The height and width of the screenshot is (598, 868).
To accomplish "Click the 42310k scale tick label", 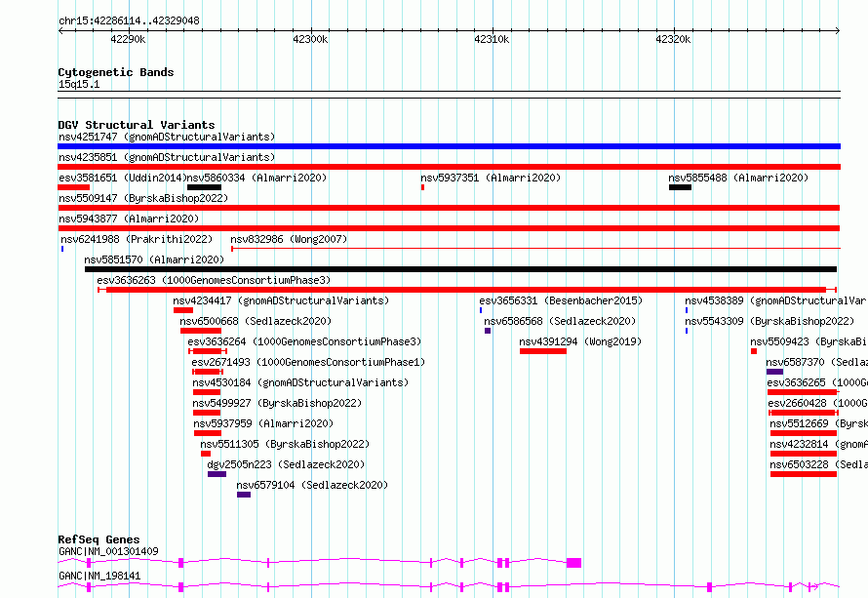I will pos(492,39).
